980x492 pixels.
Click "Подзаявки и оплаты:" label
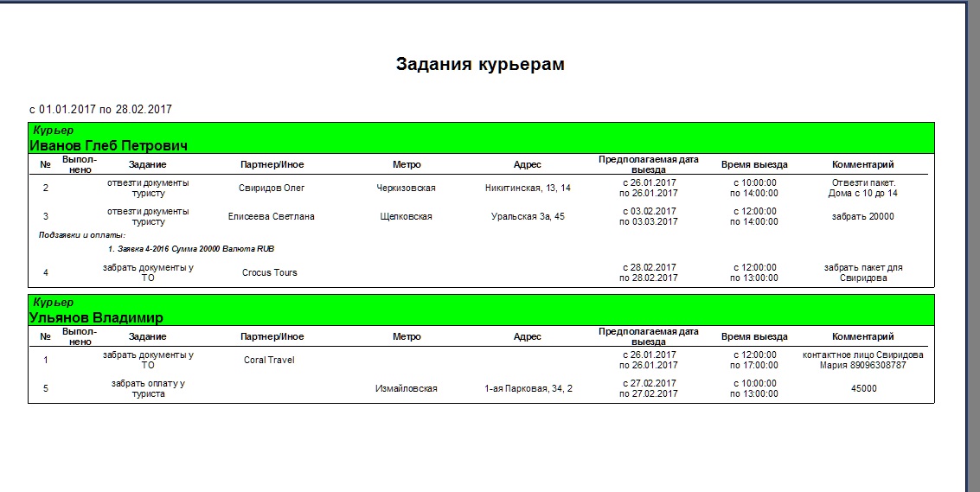point(82,236)
